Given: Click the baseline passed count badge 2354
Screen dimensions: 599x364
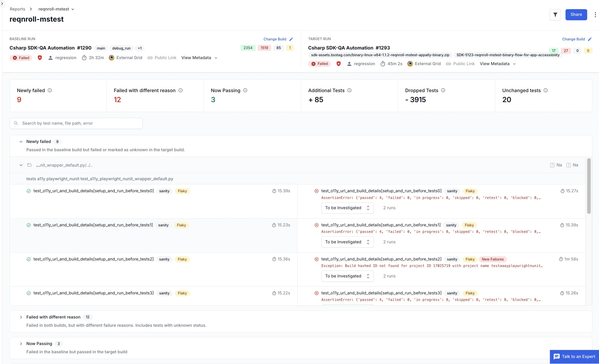Looking at the screenshot, I should tap(248, 48).
